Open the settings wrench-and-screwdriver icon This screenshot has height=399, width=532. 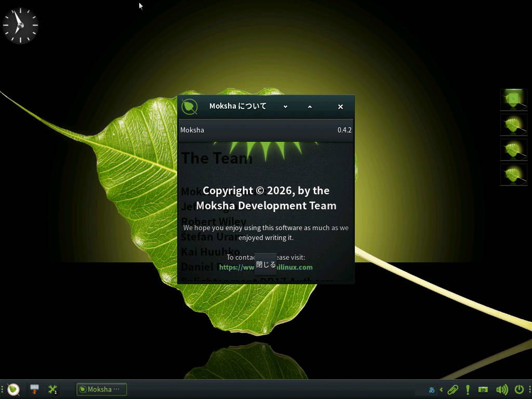(x=52, y=389)
